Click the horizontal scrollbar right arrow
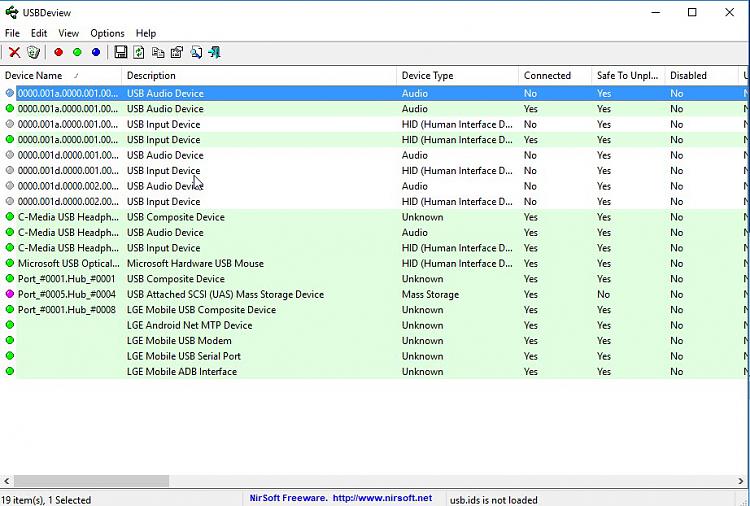The image size is (750, 506). 741,481
